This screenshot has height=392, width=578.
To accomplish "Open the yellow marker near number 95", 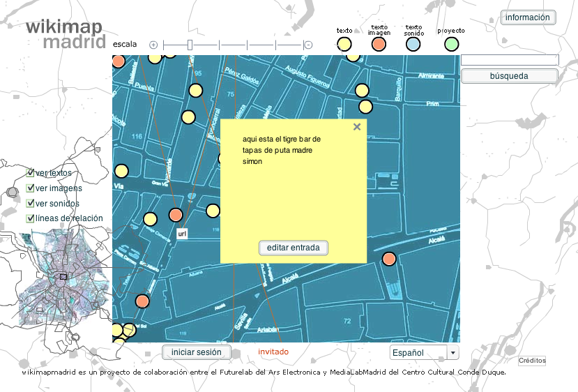I will (196, 91).
